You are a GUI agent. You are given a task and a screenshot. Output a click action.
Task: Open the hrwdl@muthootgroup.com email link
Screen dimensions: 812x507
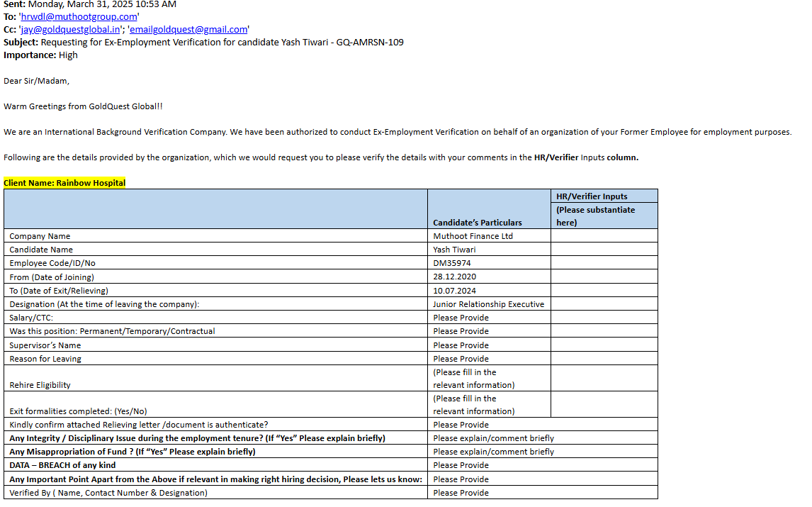pyautogui.click(x=79, y=16)
